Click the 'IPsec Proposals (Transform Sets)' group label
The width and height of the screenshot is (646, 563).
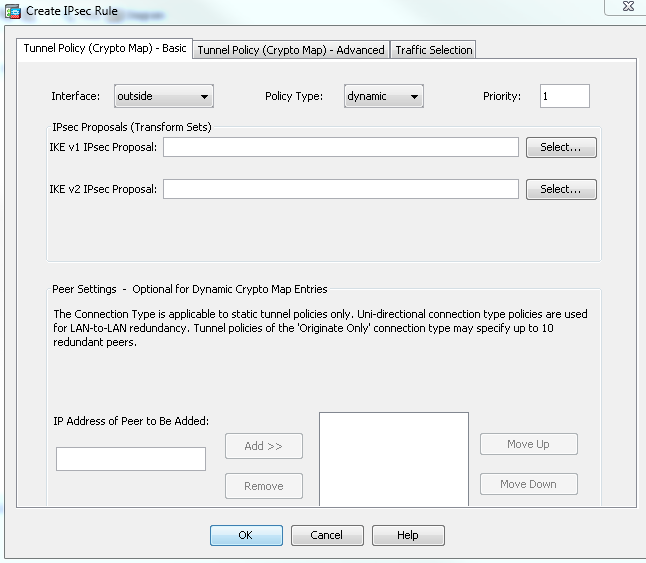point(132,127)
